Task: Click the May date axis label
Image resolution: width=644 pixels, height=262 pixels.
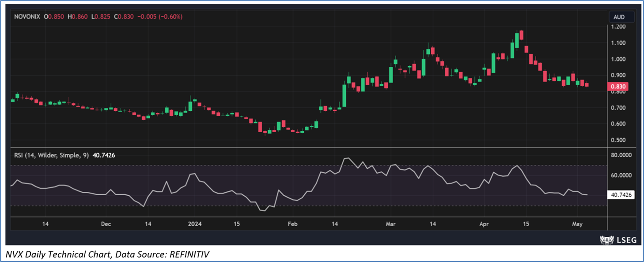Action: (x=578, y=224)
